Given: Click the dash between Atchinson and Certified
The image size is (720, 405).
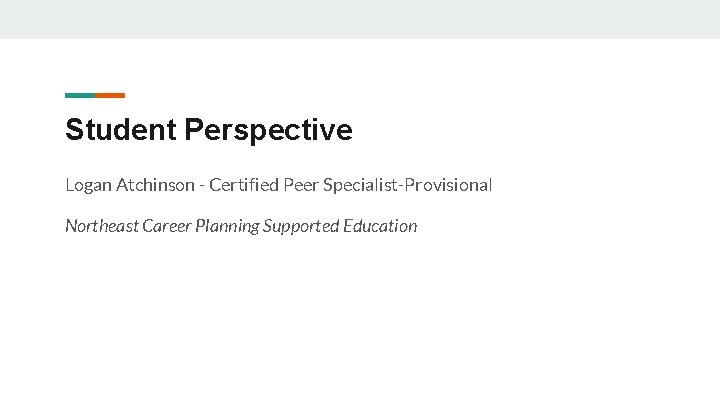Looking at the screenshot, I should pos(202,186).
